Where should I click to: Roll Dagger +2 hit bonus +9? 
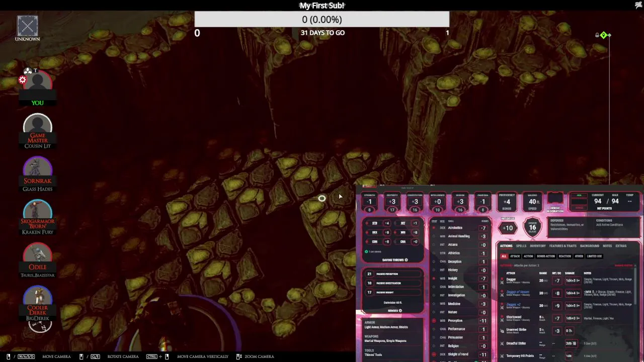(557, 306)
